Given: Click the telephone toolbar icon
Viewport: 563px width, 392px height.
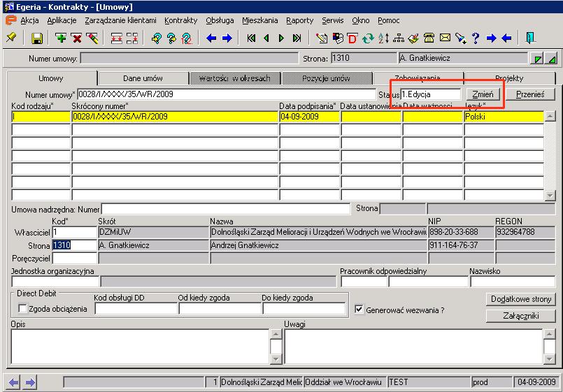Looking at the screenshot, I should (429, 38).
